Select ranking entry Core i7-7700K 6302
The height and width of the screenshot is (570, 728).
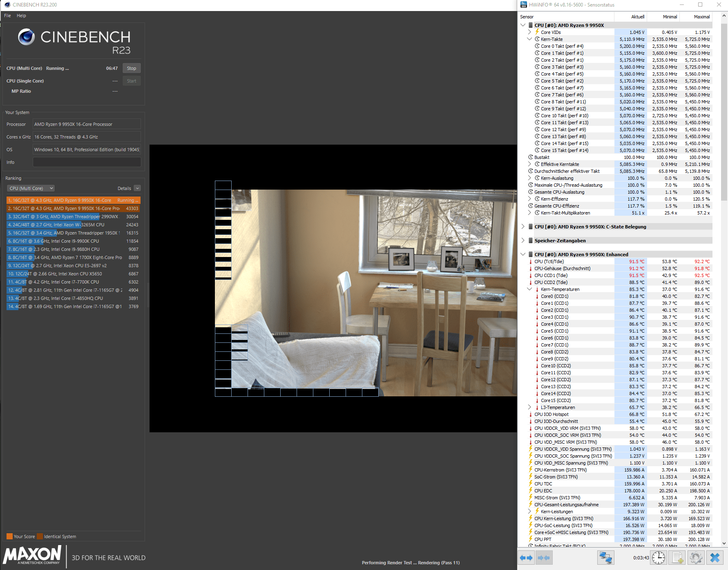click(x=73, y=282)
